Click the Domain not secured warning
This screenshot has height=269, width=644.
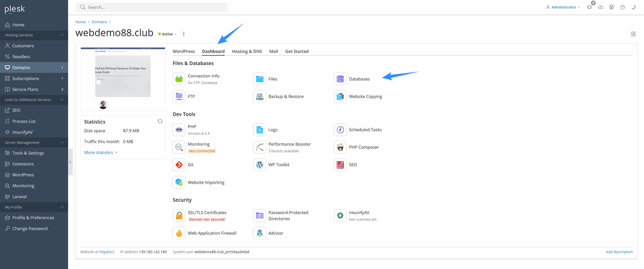point(207,219)
